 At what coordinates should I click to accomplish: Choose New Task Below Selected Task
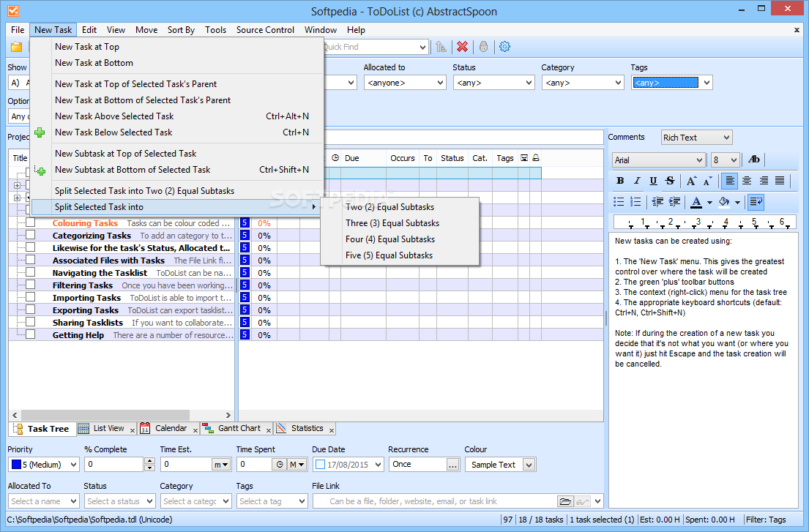tap(113, 132)
